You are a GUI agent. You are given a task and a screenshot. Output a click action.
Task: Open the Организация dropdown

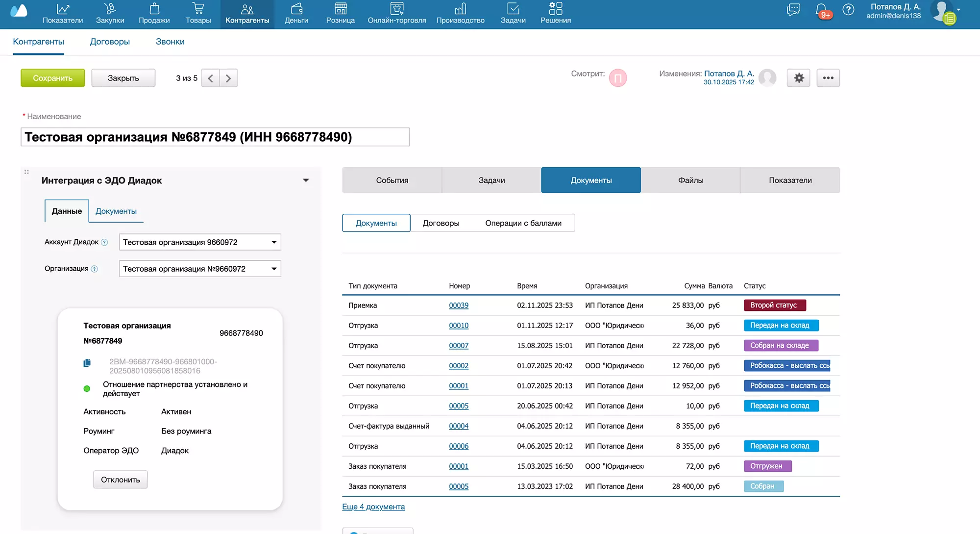tap(200, 269)
